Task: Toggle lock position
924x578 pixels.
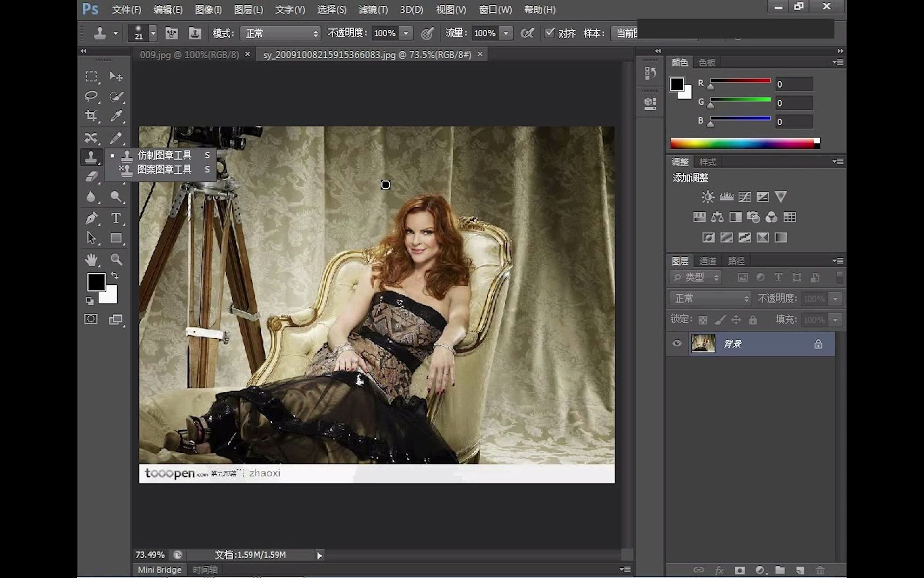Action: [x=736, y=320]
